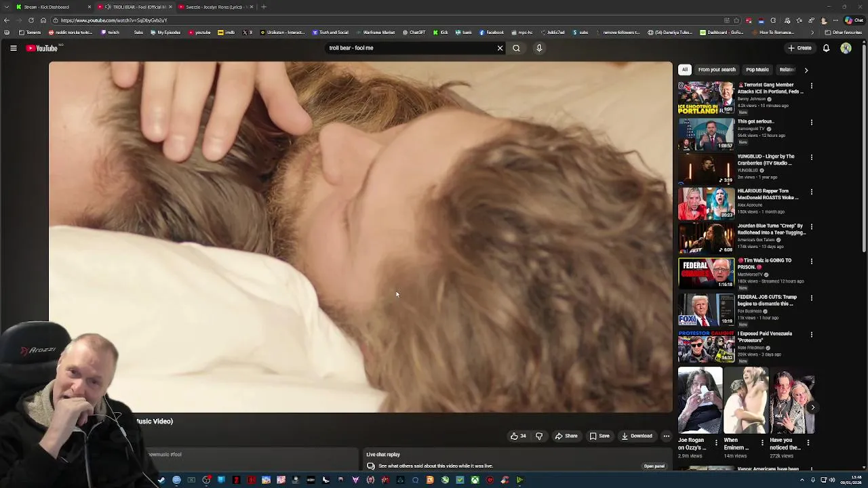Screen dimensions: 868x488
Task: Open options for 'Joe Rogan on Ozzy's' Short
Action: [x=716, y=443]
